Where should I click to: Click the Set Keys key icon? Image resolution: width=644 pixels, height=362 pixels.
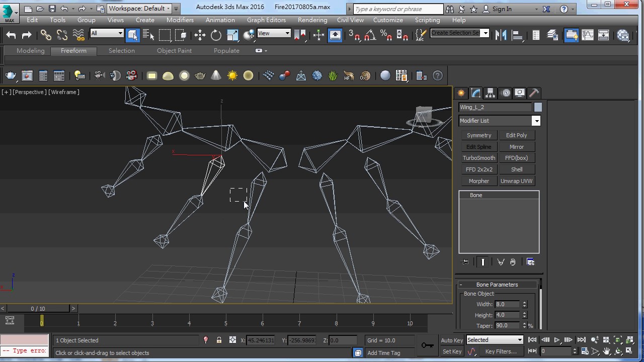tap(427, 345)
